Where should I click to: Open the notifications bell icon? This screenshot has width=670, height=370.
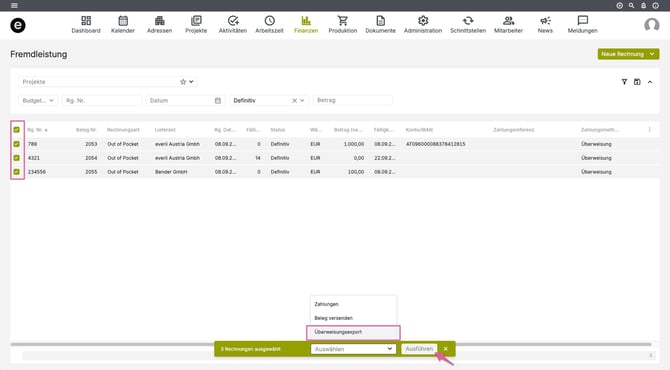click(643, 6)
